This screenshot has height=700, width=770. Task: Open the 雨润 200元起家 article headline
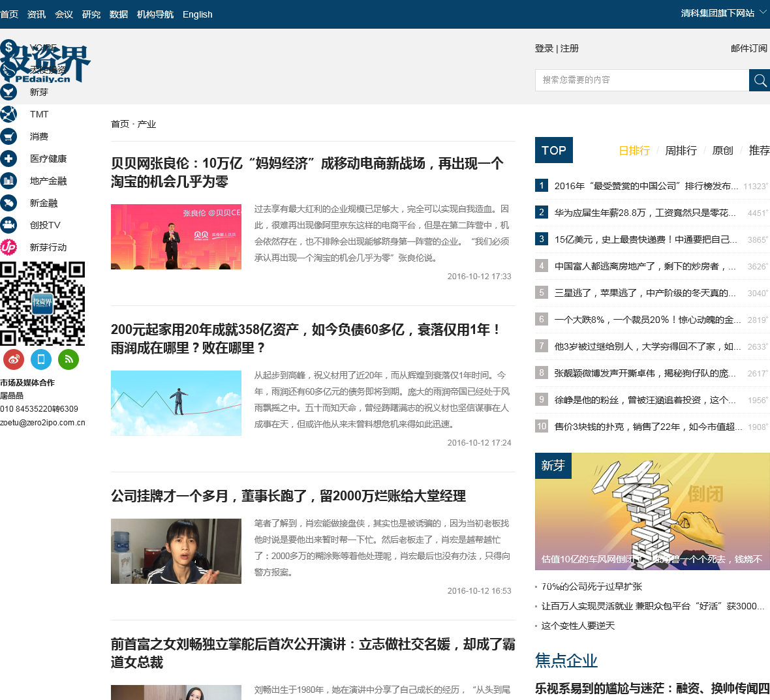(x=306, y=339)
